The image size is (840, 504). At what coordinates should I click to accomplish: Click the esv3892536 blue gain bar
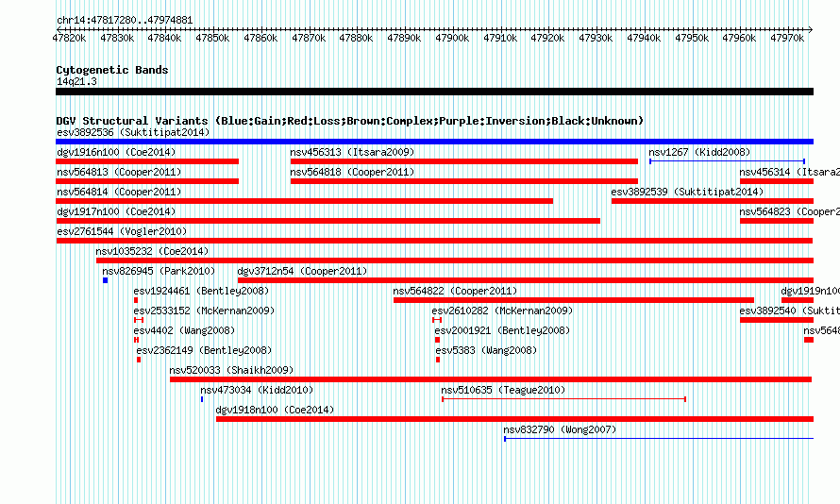(434, 142)
